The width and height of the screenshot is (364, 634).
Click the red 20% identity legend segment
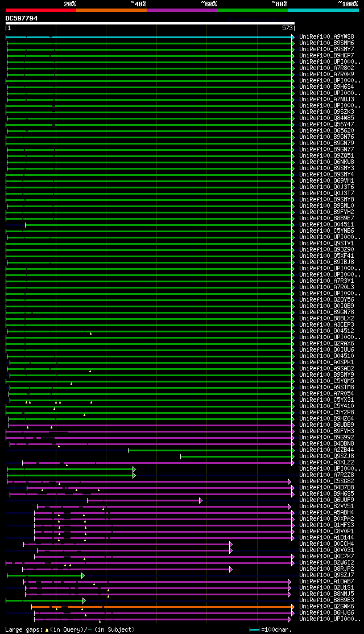(x=41, y=10)
